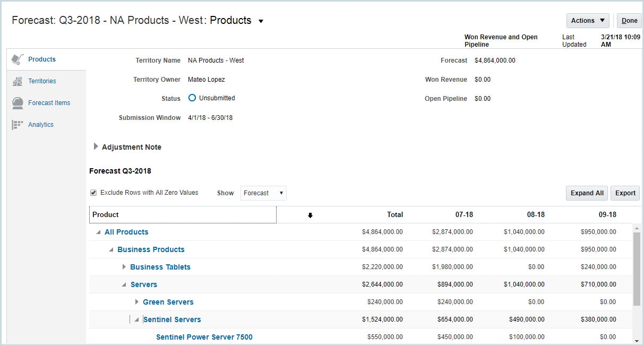
Task: Switch to the Territories tab
Action: tap(42, 81)
